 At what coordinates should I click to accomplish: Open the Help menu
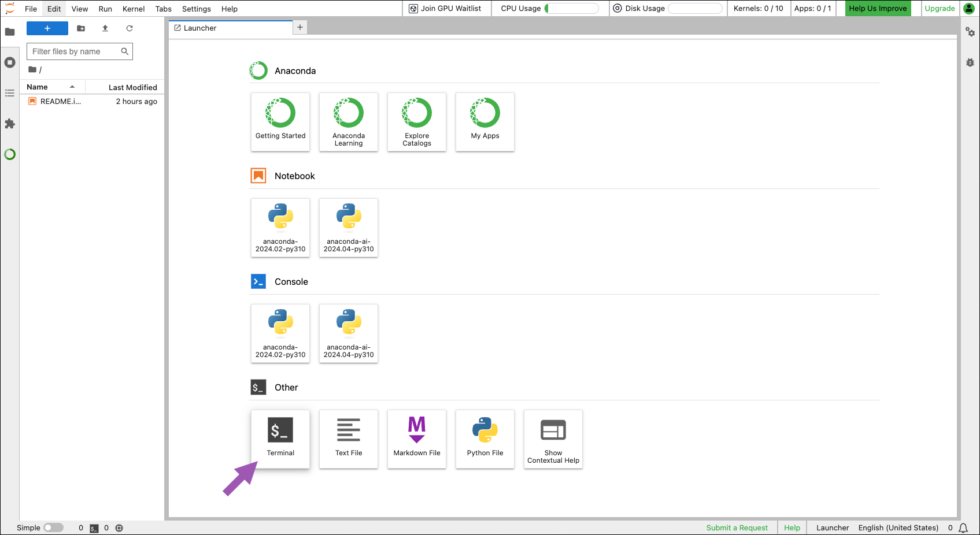[230, 9]
